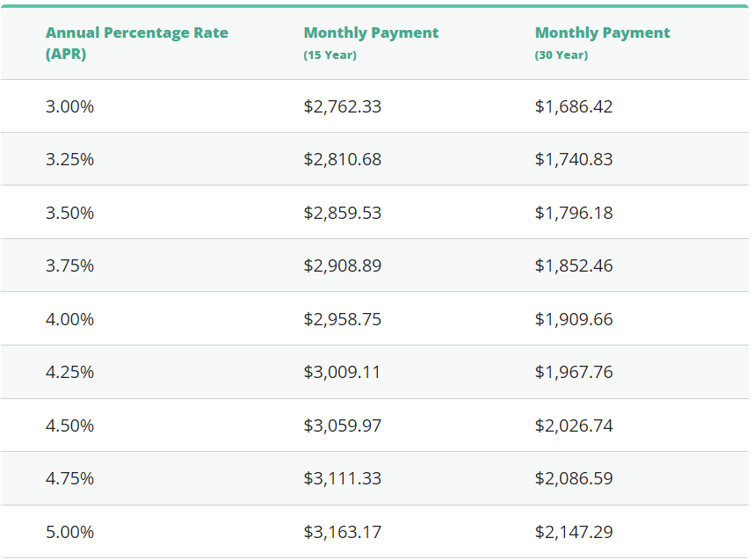754x560 pixels.
Task: Select the 4.50% APR cell
Action: pyautogui.click(x=69, y=425)
